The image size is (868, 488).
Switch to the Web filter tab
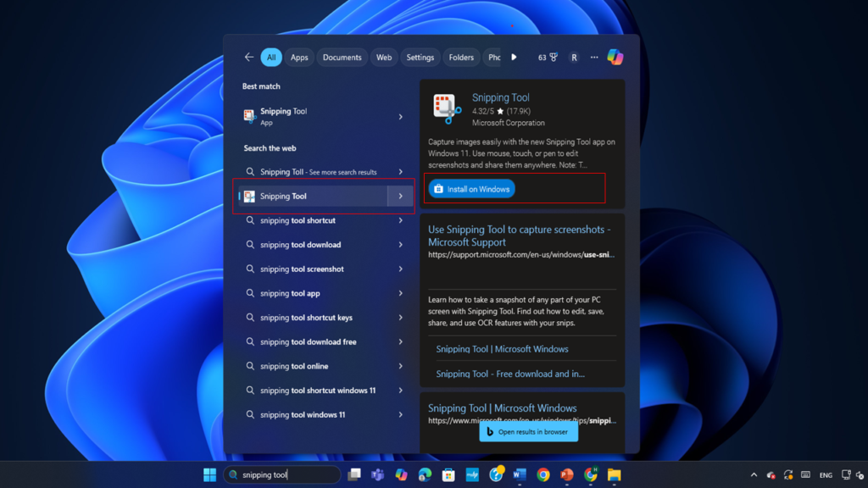coord(384,58)
